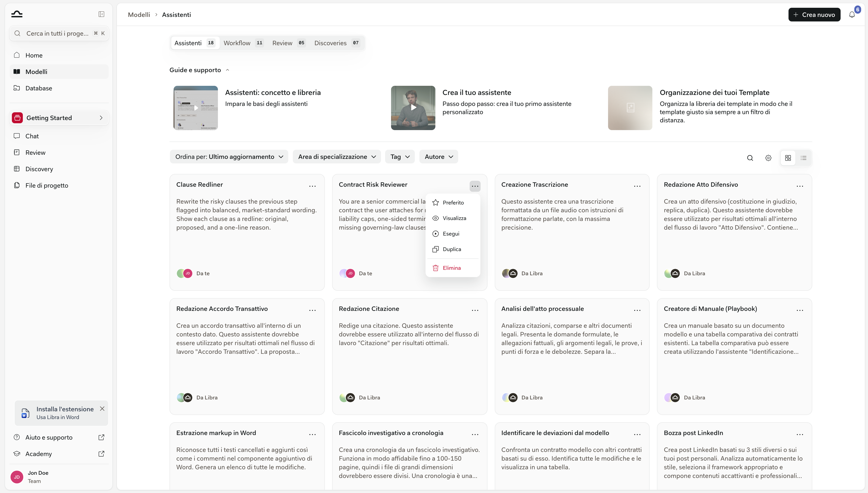Open Academy external link

point(59,454)
